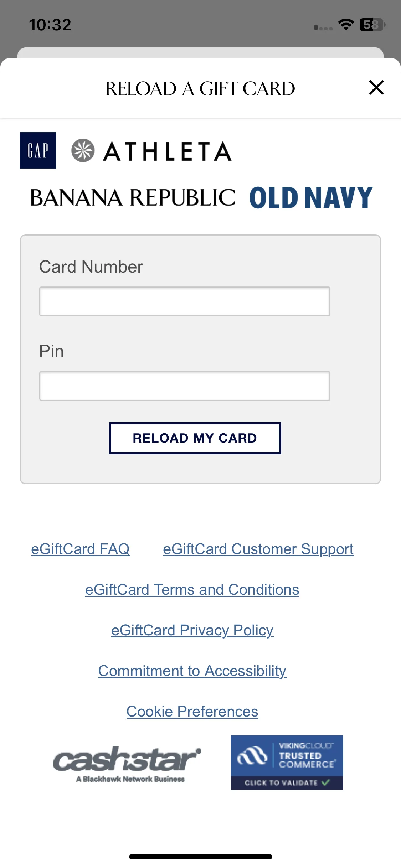The height and width of the screenshot is (868, 401).
Task: Tap the Old Navy logo
Action: coord(311,197)
